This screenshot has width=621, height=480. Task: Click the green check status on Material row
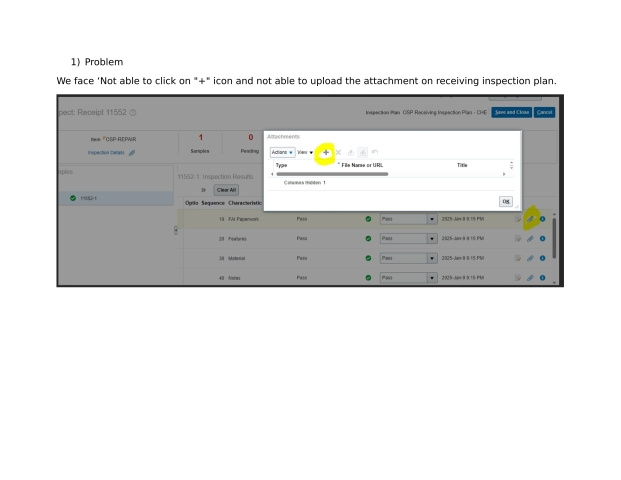click(368, 258)
